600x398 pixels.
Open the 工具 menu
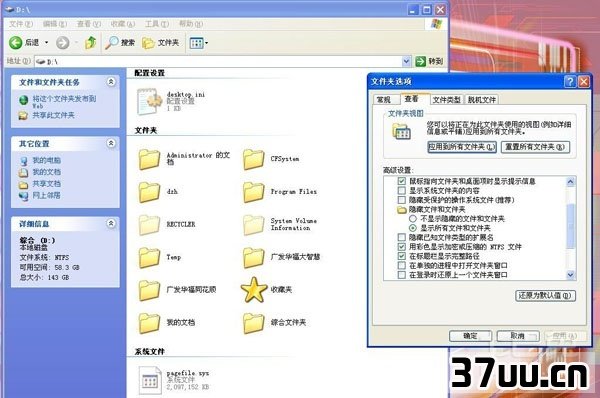coord(157,24)
